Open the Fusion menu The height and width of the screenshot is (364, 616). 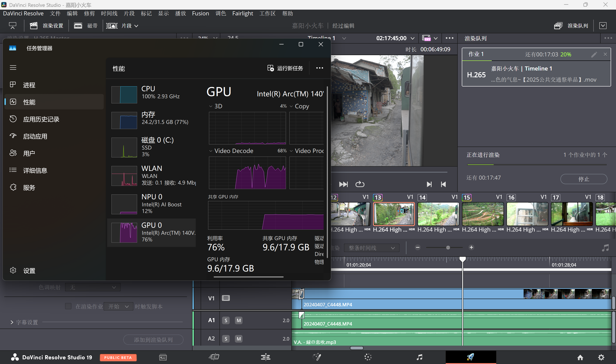[200, 13]
